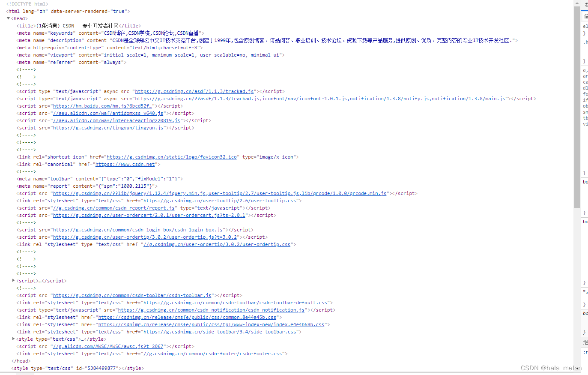Open the canonical httpss://www.csdn.net link
Viewport: 588px width, 375px height.
125,164
